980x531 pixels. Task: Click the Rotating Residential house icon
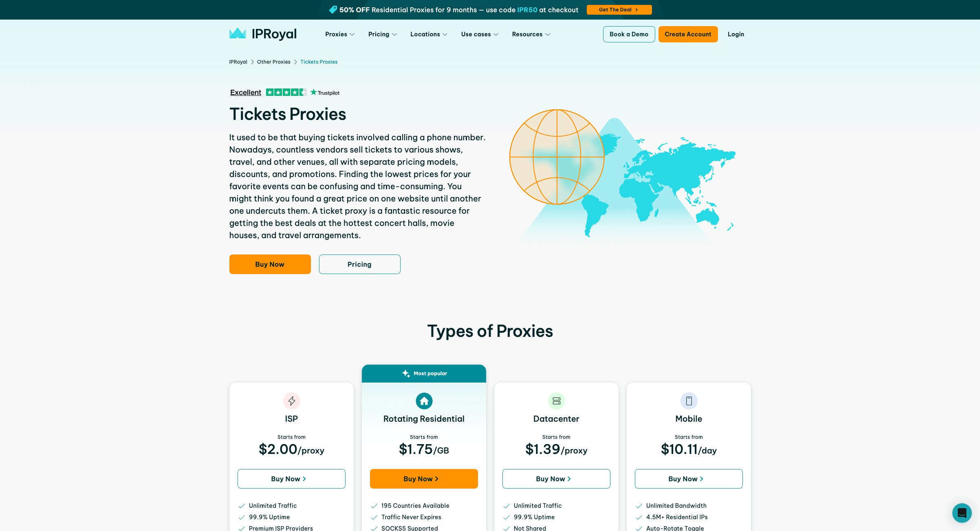[424, 401]
